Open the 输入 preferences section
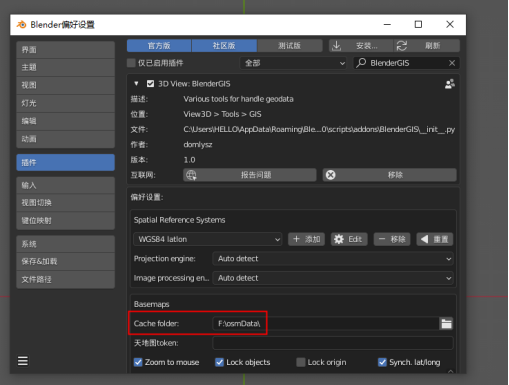 (x=66, y=185)
